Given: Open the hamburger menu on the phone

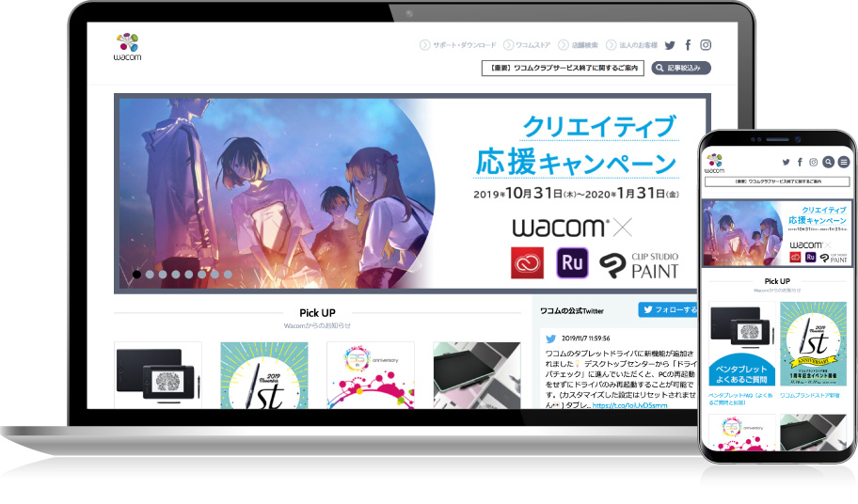Looking at the screenshot, I should pos(843,162).
